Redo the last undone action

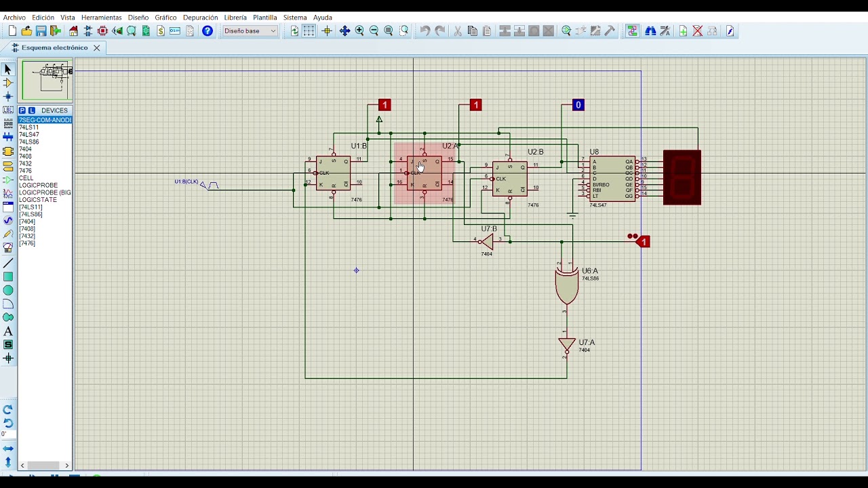pos(439,30)
